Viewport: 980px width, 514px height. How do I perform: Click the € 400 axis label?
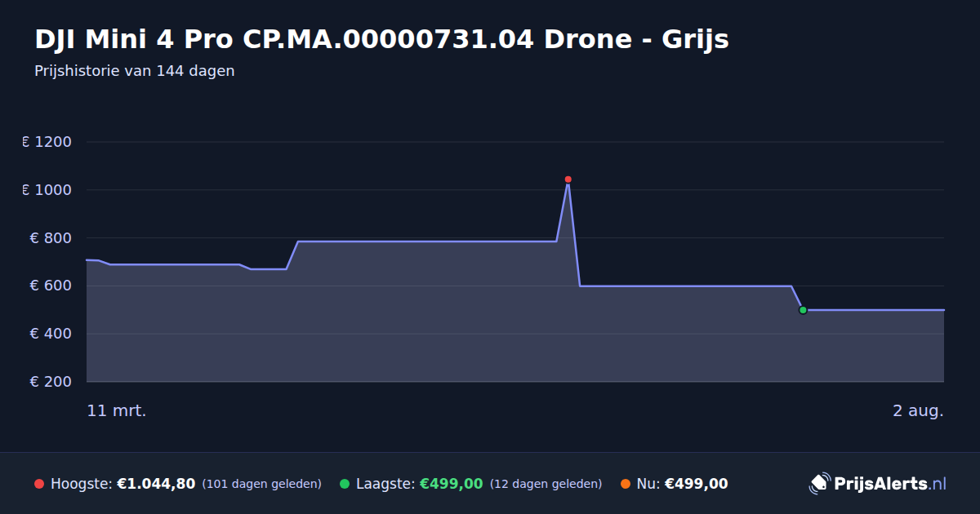point(51,334)
